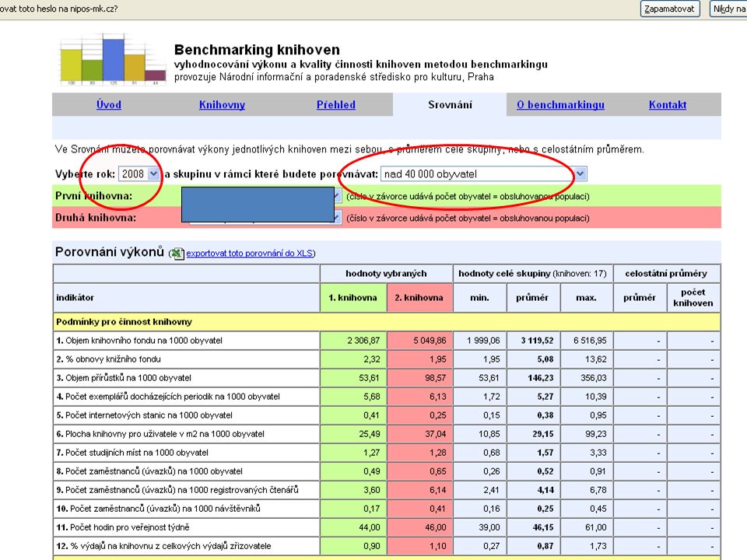Click row '3. Objem přírůstků na 1000 obyvatel'

click(x=387, y=378)
